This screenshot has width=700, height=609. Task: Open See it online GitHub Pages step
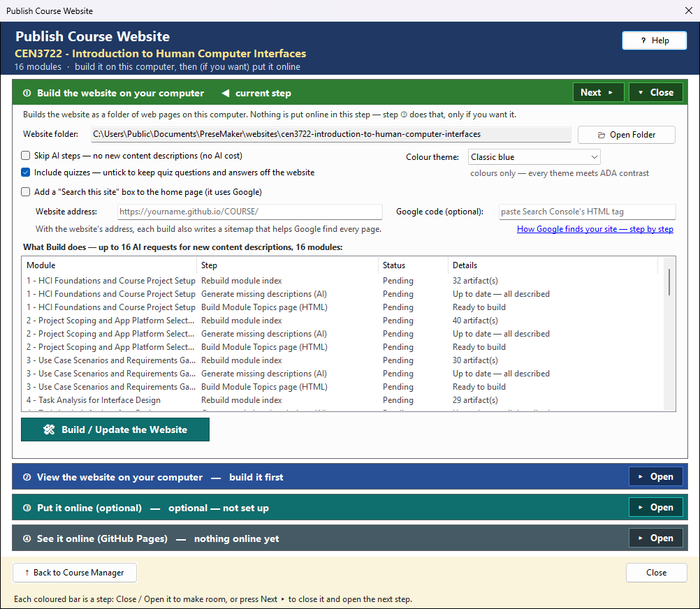656,538
